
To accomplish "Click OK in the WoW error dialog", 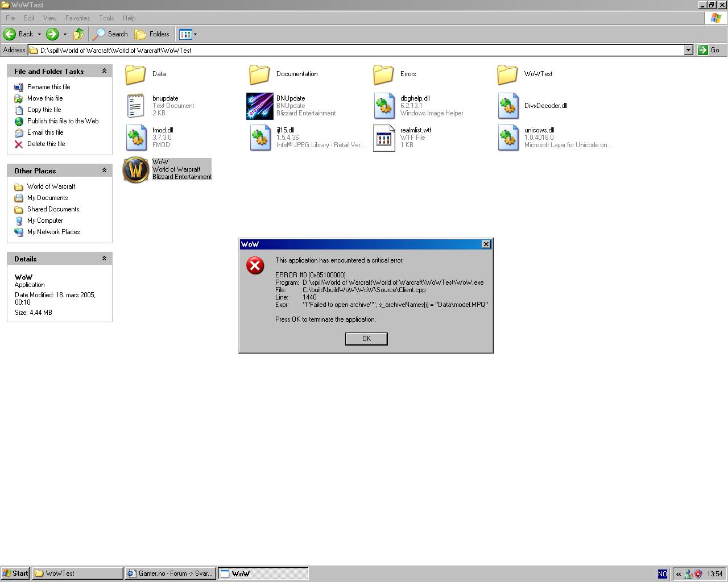I will point(366,339).
